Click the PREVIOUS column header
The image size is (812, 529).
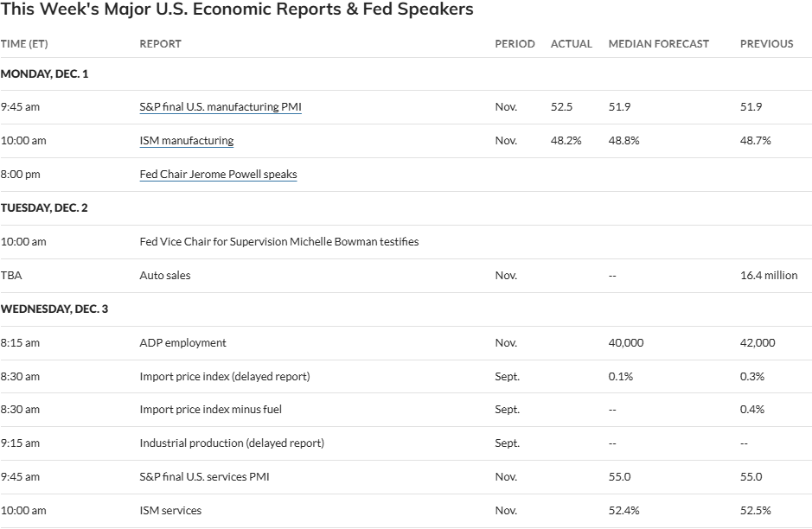point(766,44)
